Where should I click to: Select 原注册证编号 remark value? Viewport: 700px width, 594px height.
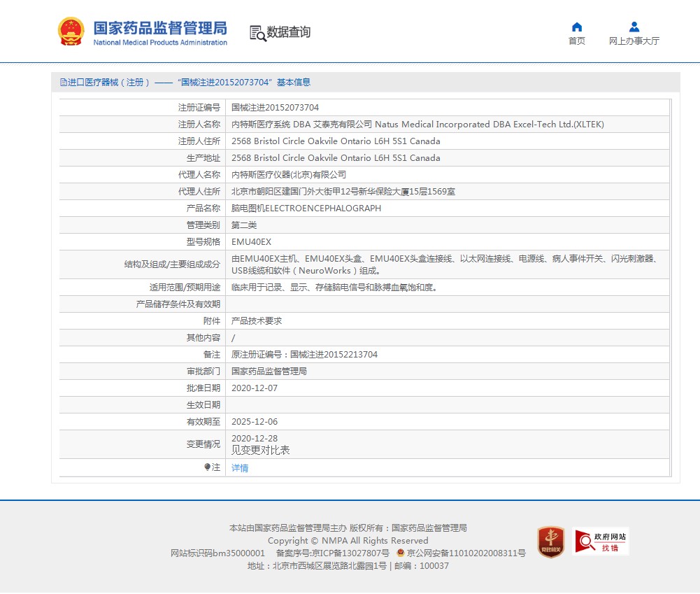coord(304,355)
